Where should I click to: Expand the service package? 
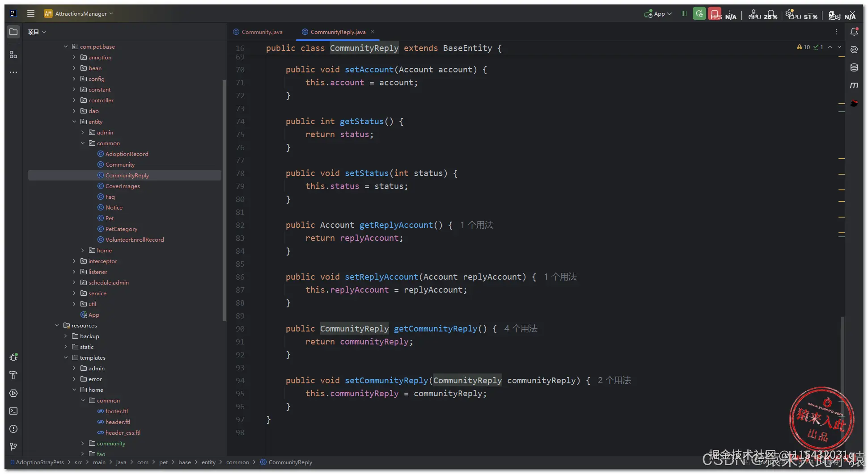coord(74,293)
